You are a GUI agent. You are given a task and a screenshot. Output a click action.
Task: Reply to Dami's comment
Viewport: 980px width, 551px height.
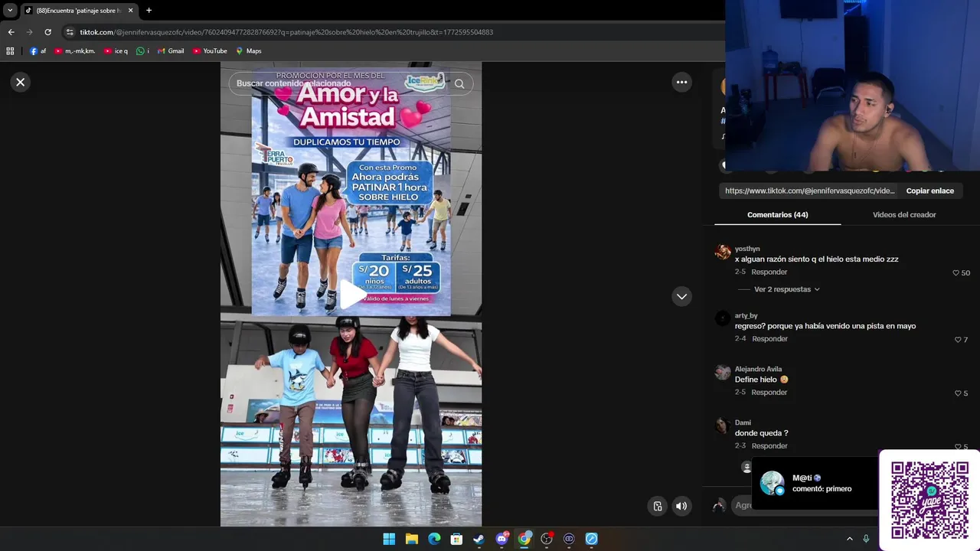tap(769, 446)
